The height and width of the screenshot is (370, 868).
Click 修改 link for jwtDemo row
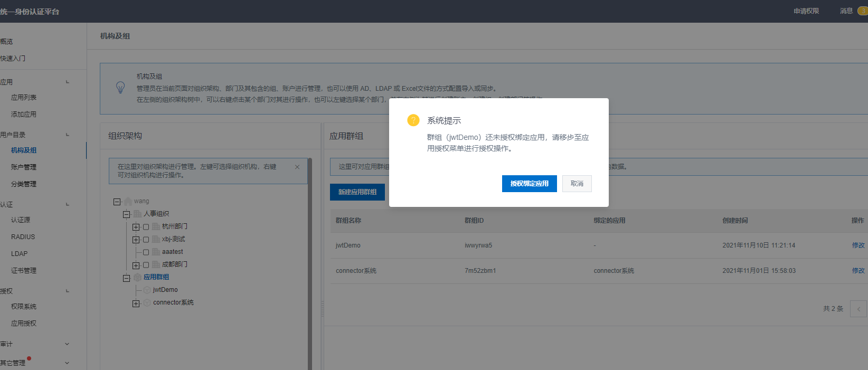pos(858,245)
